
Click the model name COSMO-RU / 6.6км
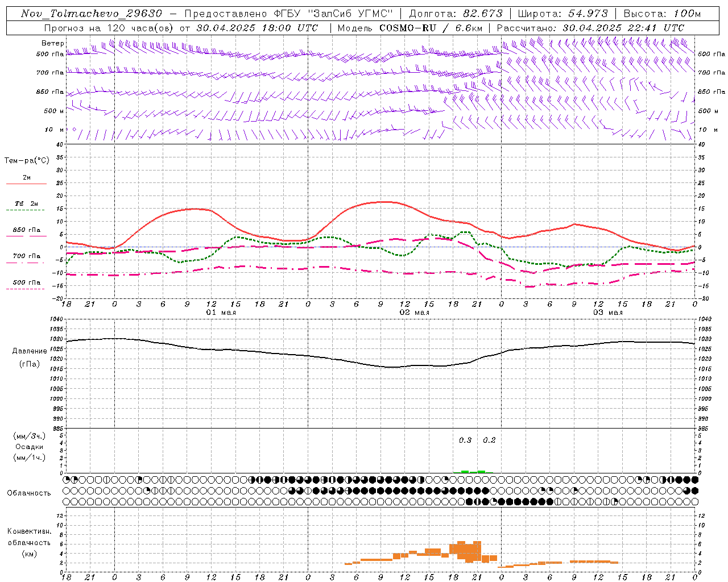click(431, 28)
